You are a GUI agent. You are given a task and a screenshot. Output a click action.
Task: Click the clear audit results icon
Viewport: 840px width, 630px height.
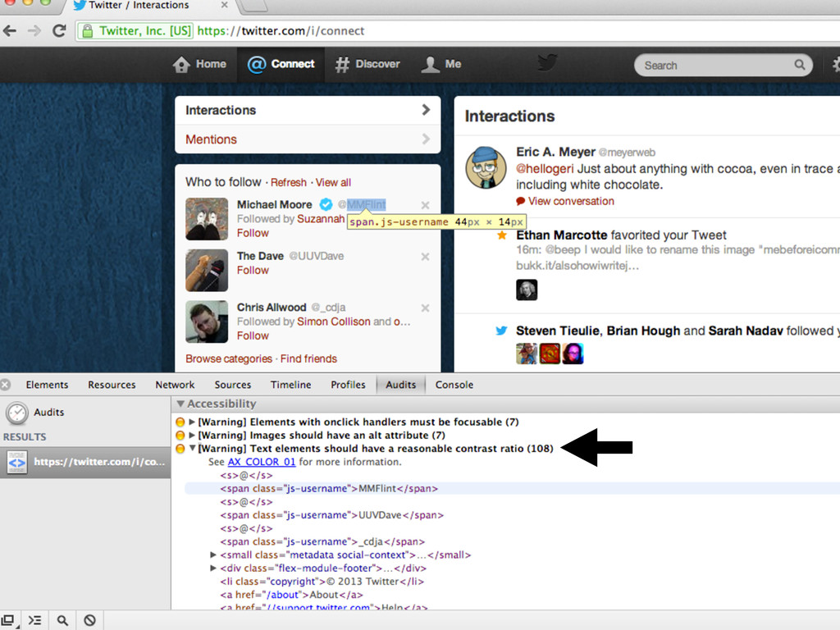[90, 620]
